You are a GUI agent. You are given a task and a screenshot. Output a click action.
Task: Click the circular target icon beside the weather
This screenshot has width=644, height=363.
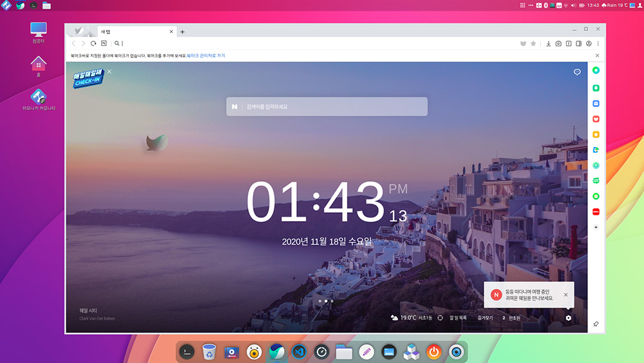(x=440, y=318)
